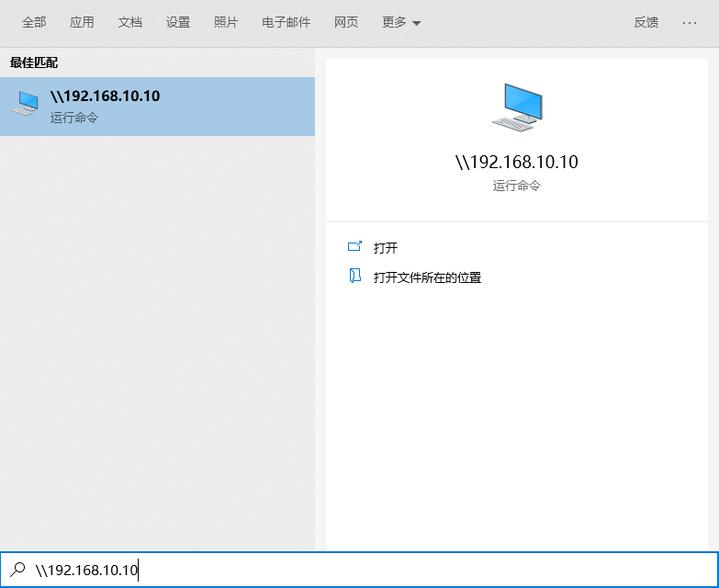Switch to the 电子邮件 tab
Viewport: 719px width, 588px height.
(286, 22)
